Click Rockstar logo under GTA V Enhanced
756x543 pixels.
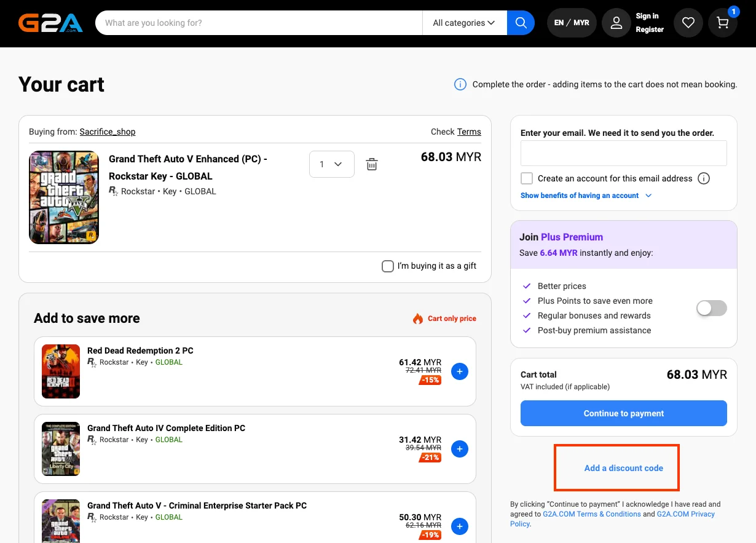(x=114, y=191)
